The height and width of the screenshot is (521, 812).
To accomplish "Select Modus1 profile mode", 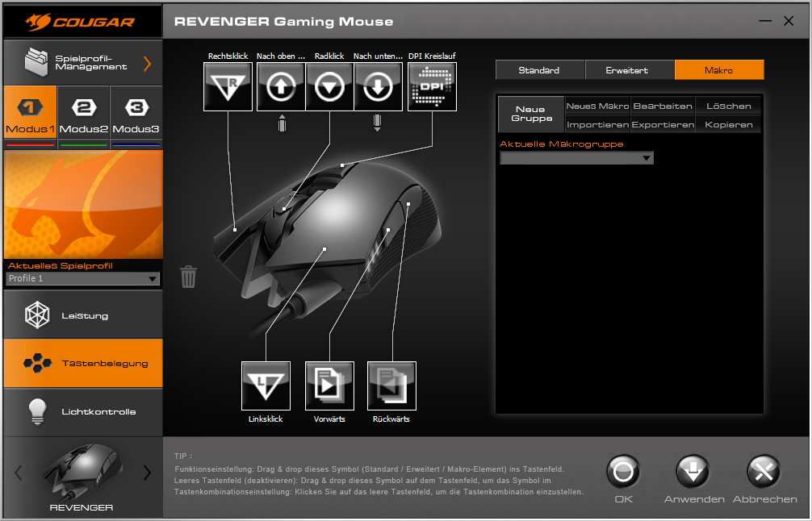I will (30, 116).
